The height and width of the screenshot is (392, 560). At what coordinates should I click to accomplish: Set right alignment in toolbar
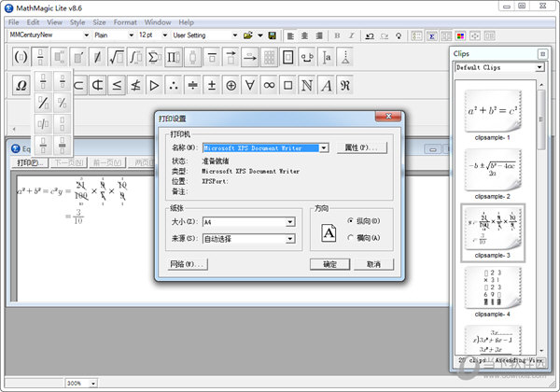click(319, 35)
